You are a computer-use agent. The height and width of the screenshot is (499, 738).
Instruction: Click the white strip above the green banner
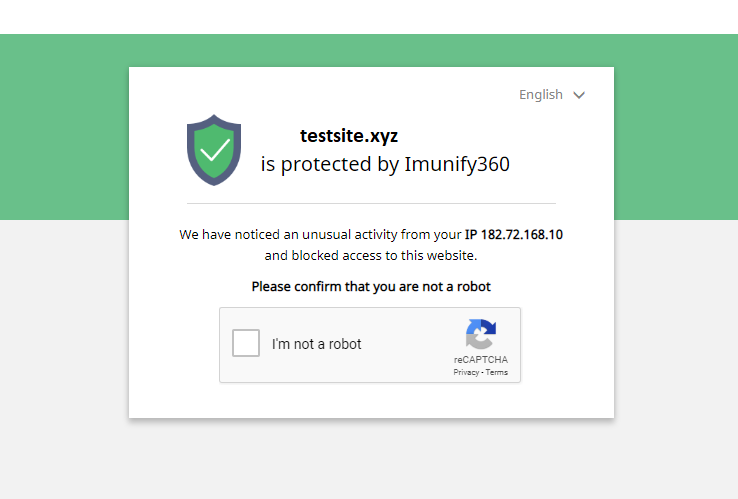point(369,16)
